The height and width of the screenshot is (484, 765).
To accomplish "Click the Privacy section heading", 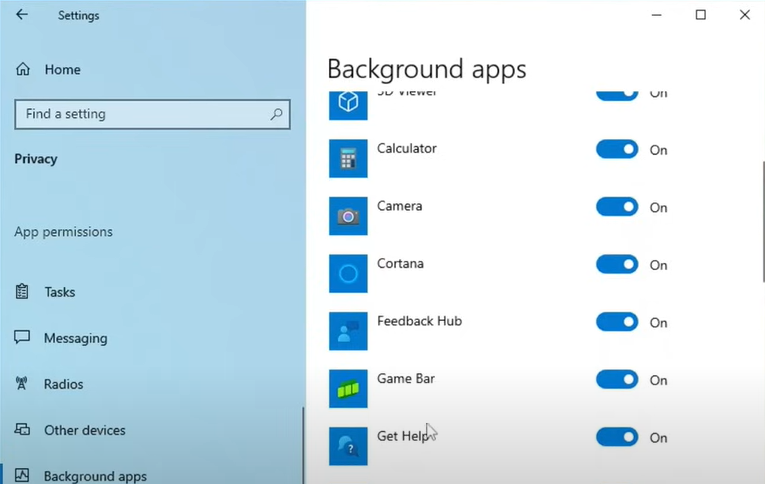I will [x=36, y=159].
